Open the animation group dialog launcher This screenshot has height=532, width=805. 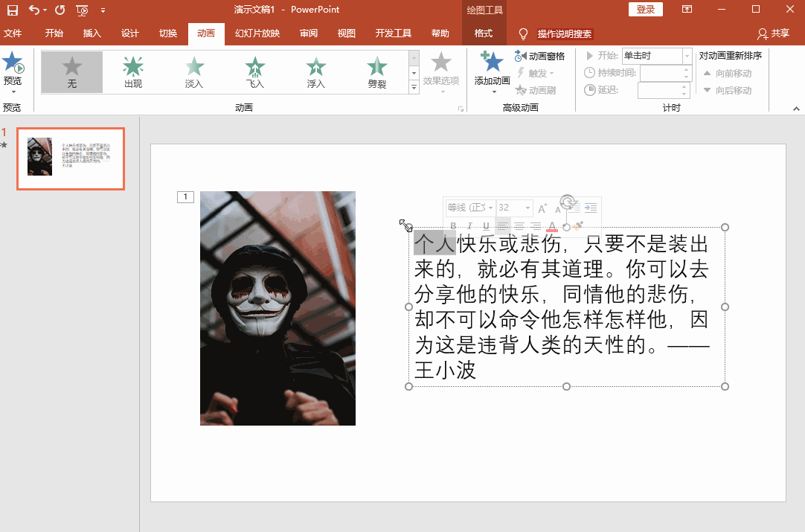coord(461,109)
